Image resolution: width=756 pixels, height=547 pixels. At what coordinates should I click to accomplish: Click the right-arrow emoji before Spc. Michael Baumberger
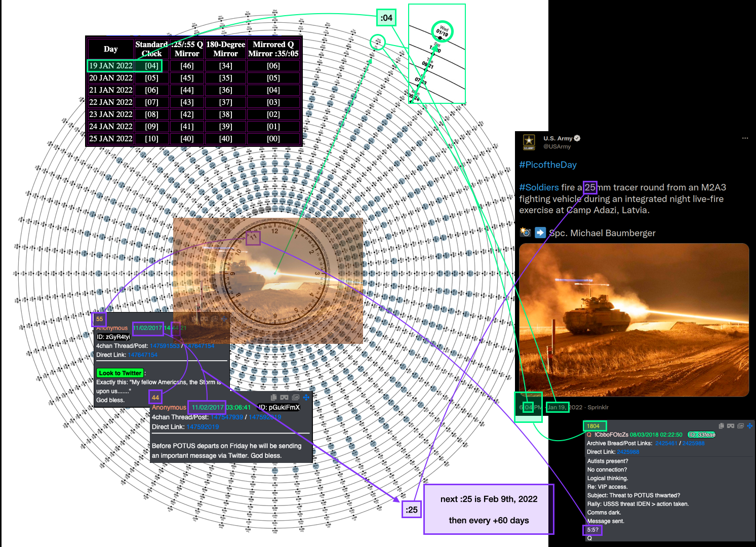540,232
